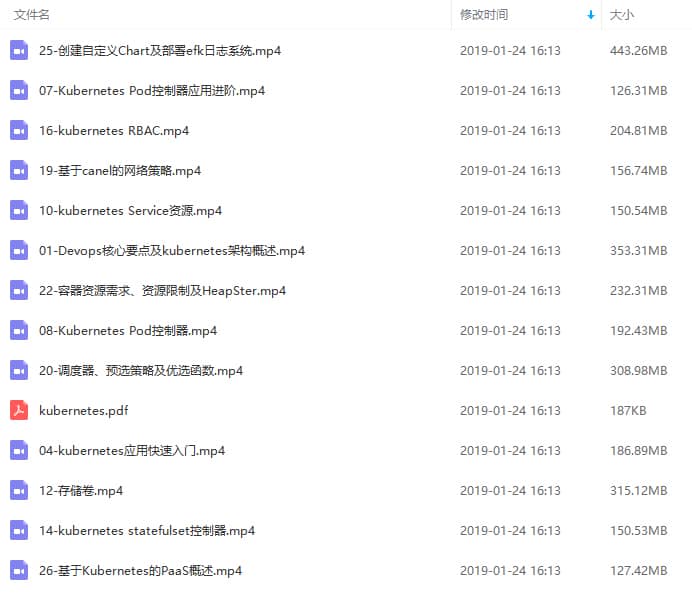Viewport: 692px width, 600px height.
Task: Sort the list by 修改时间 column
Action: [484, 15]
